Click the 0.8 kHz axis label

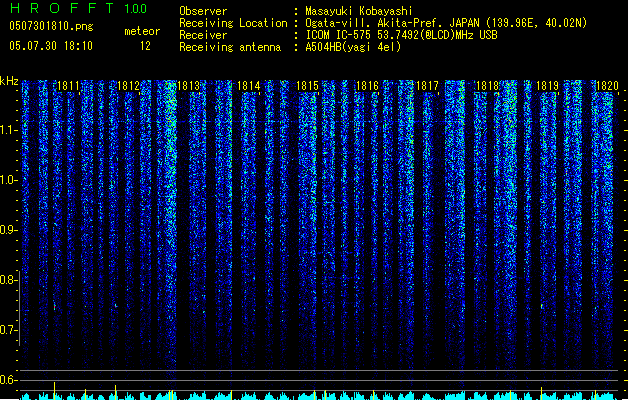tap(8, 280)
